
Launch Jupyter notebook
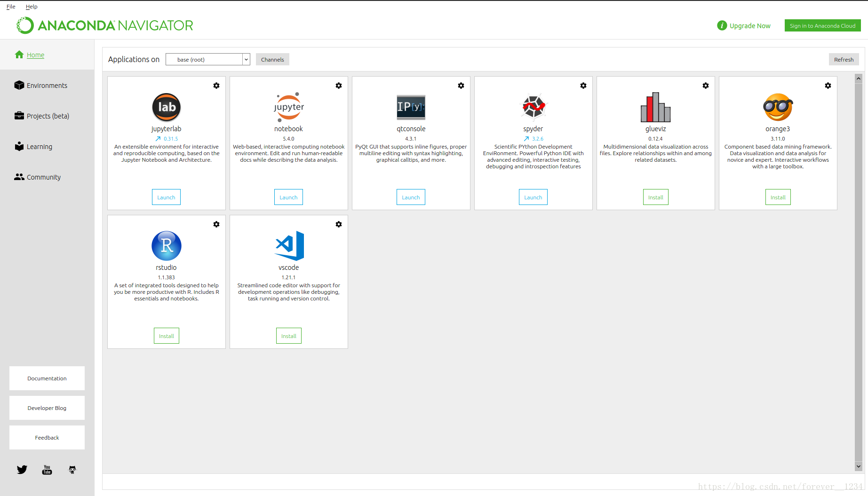pyautogui.click(x=288, y=197)
